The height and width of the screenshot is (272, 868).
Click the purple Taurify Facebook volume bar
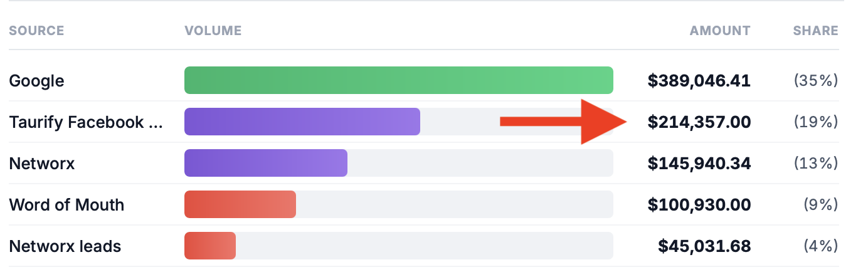point(302,122)
